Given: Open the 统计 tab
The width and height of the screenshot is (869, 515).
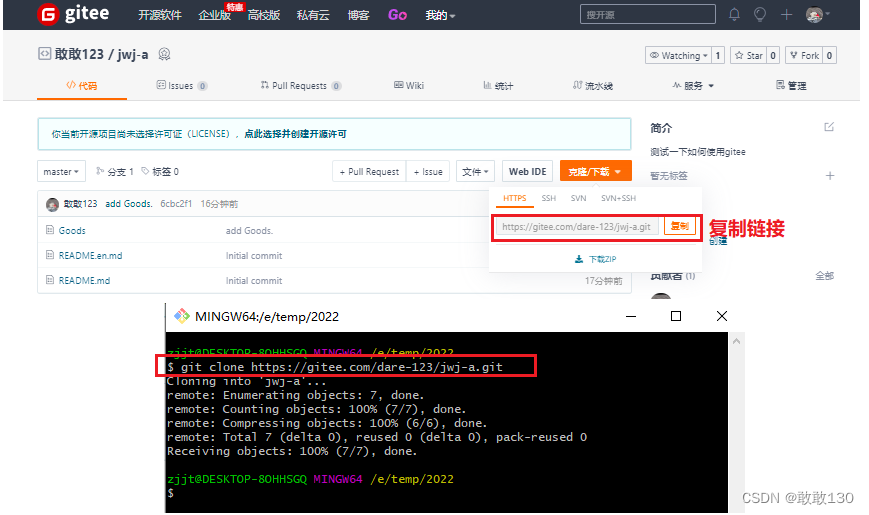Looking at the screenshot, I should (498, 85).
